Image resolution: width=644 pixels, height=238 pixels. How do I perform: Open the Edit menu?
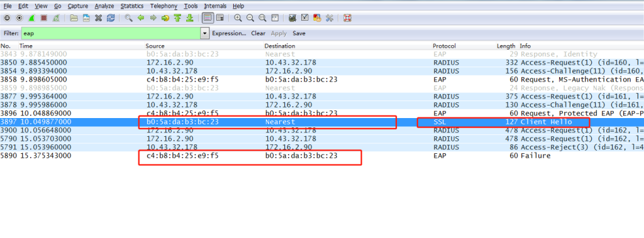click(23, 6)
